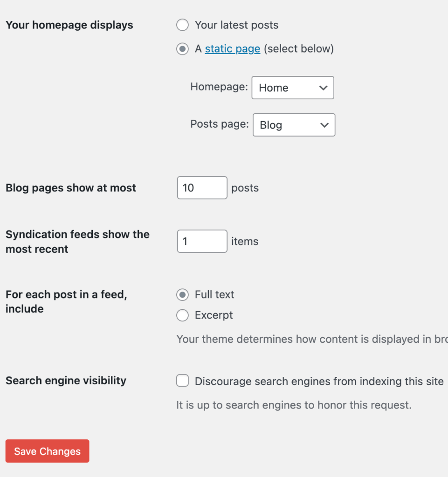Click the chevron arrow in the Homepage select
448x477 pixels.
[324, 88]
